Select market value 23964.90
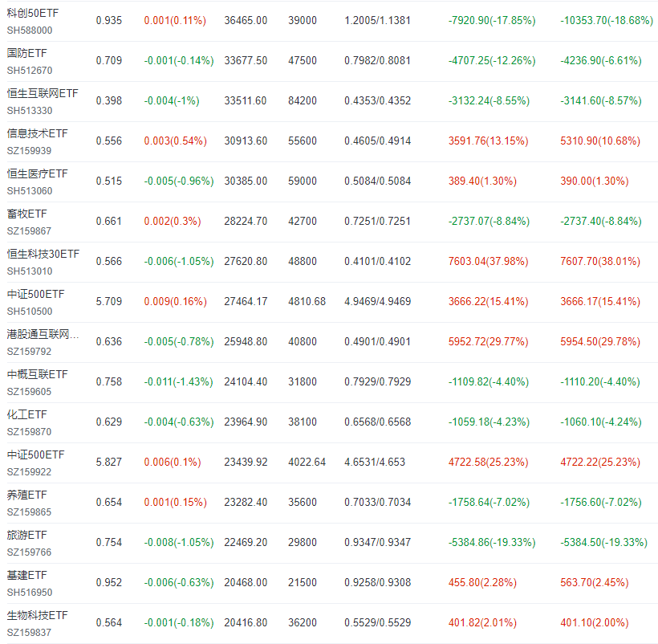658x644 pixels. [x=246, y=422]
